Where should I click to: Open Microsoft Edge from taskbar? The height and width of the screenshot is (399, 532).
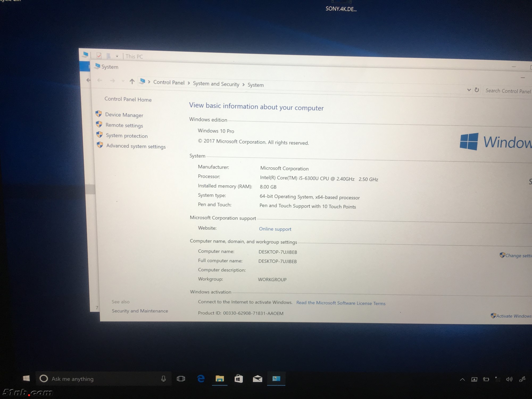click(x=201, y=379)
